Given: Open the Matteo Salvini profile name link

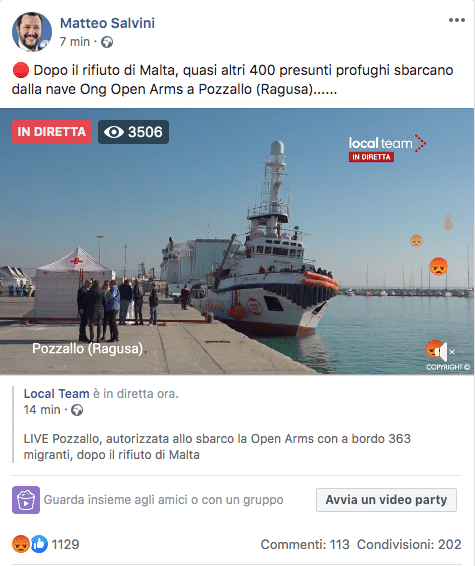Looking at the screenshot, I should tap(107, 23).
